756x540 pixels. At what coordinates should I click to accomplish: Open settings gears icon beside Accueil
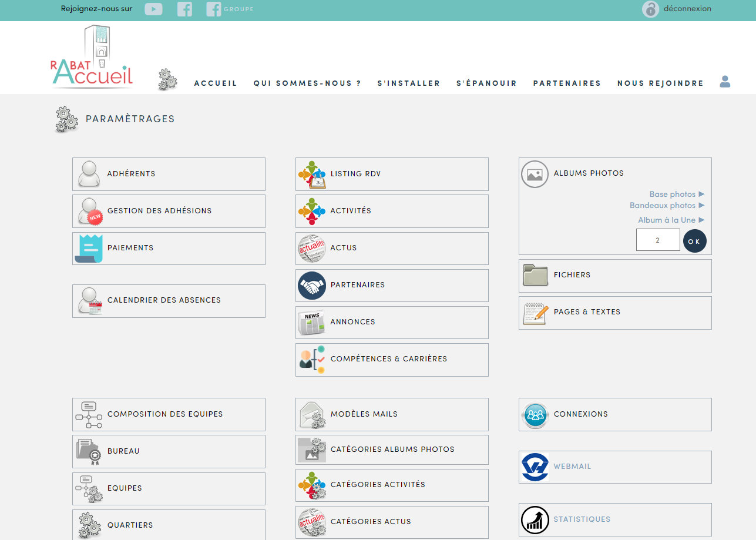[x=167, y=79]
